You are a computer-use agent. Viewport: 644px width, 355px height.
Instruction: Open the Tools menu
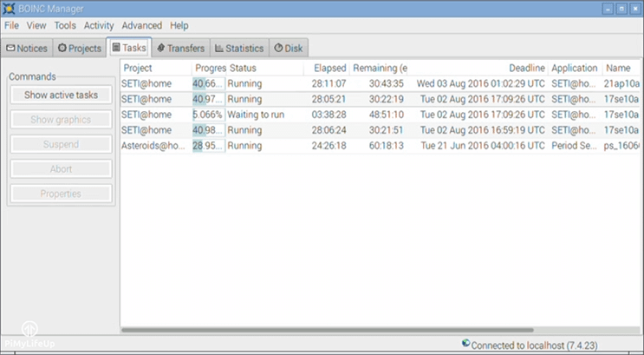click(x=65, y=25)
